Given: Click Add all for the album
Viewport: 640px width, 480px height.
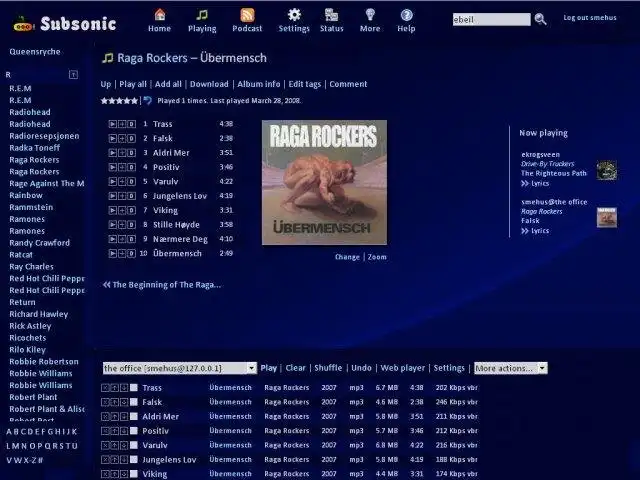Looking at the screenshot, I should 168,84.
